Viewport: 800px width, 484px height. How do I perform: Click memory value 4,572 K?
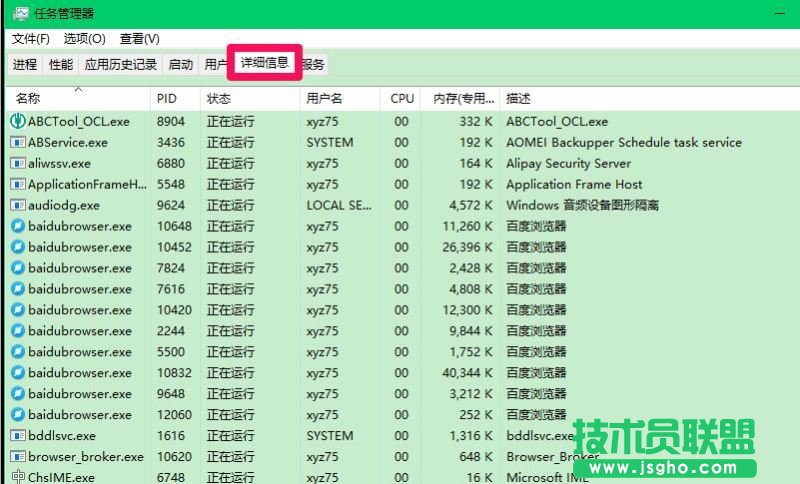tap(471, 205)
